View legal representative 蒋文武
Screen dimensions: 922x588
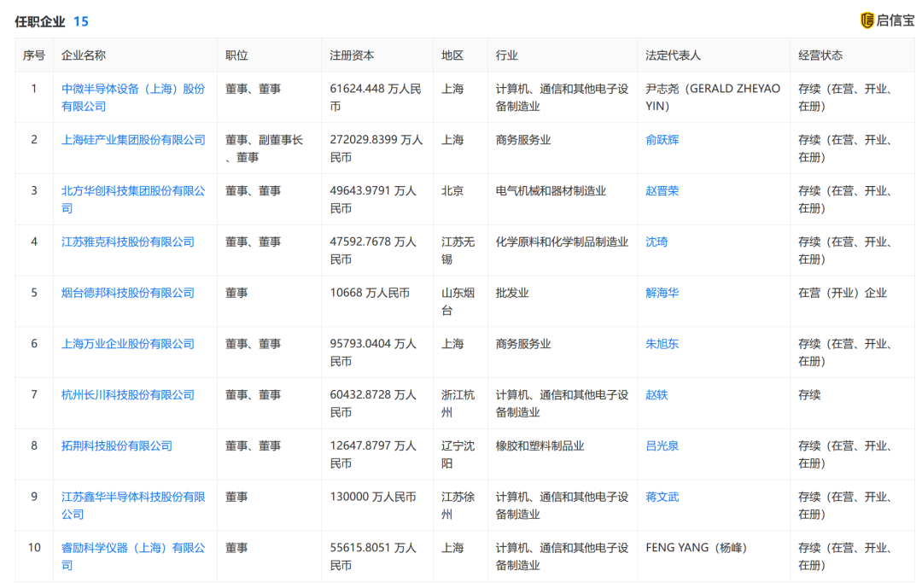[x=662, y=497]
